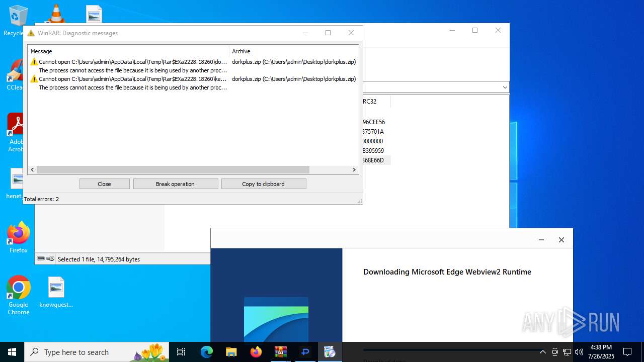644x362 pixels.
Task: Open the installer app icon on the taskbar
Action: [x=330, y=352]
